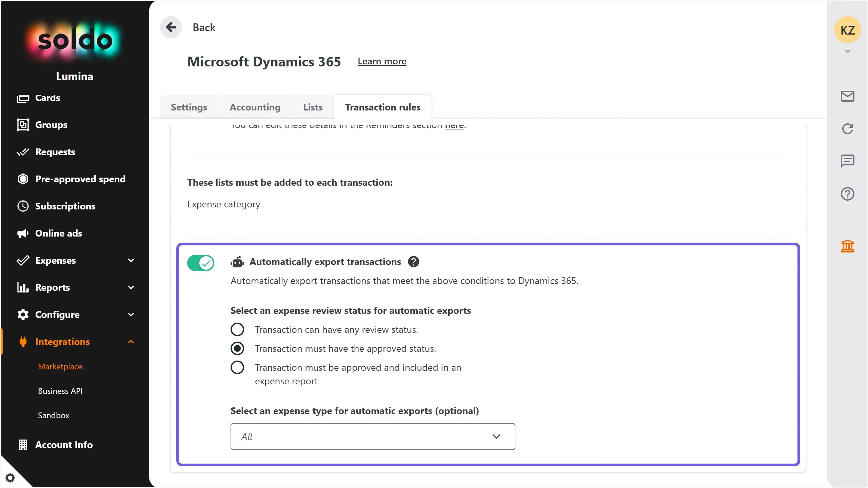Disable the Automatically export transactions toggle
The height and width of the screenshot is (488, 868).
[201, 263]
